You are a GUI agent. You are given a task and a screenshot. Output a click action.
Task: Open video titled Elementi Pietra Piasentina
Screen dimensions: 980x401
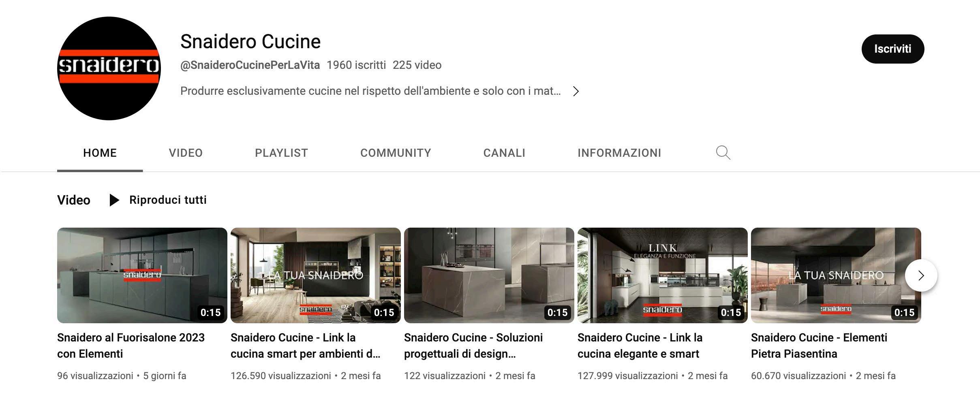819,346
